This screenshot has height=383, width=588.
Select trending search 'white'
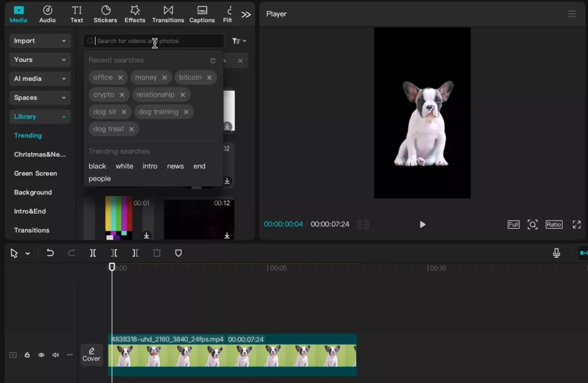point(124,166)
